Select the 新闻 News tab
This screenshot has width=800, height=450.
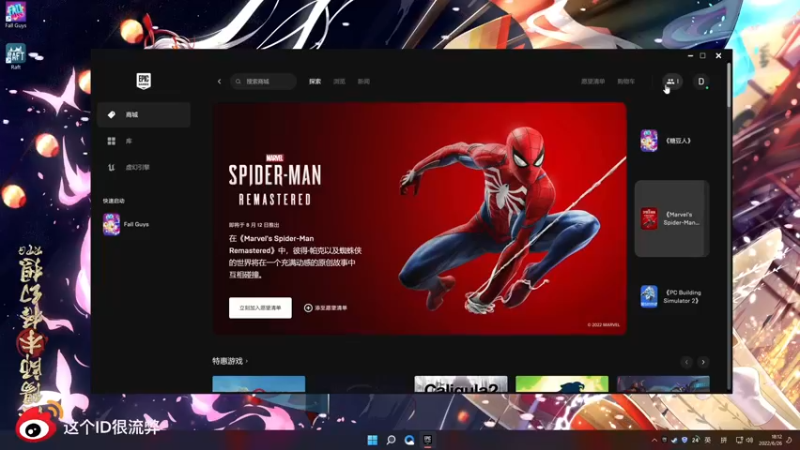coord(363,82)
